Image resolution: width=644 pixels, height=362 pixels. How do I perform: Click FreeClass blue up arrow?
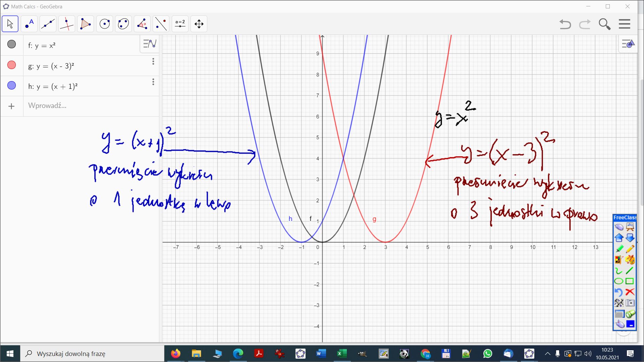tap(619, 238)
